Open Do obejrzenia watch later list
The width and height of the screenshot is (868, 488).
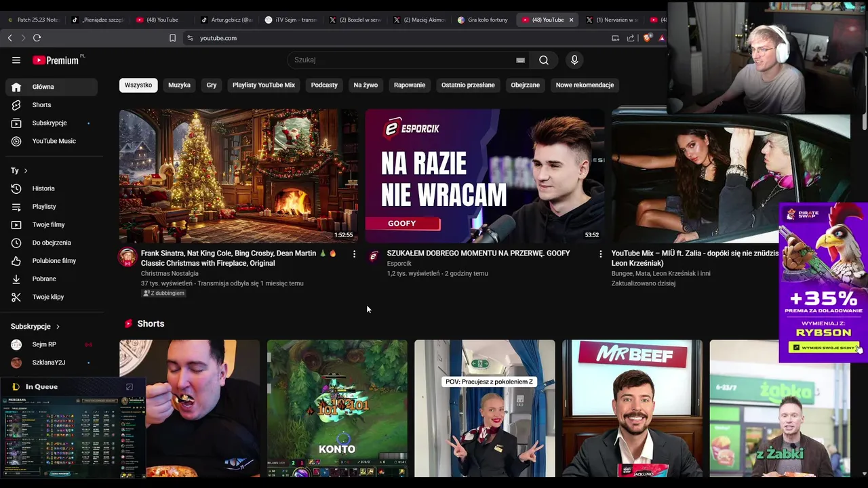click(x=52, y=243)
